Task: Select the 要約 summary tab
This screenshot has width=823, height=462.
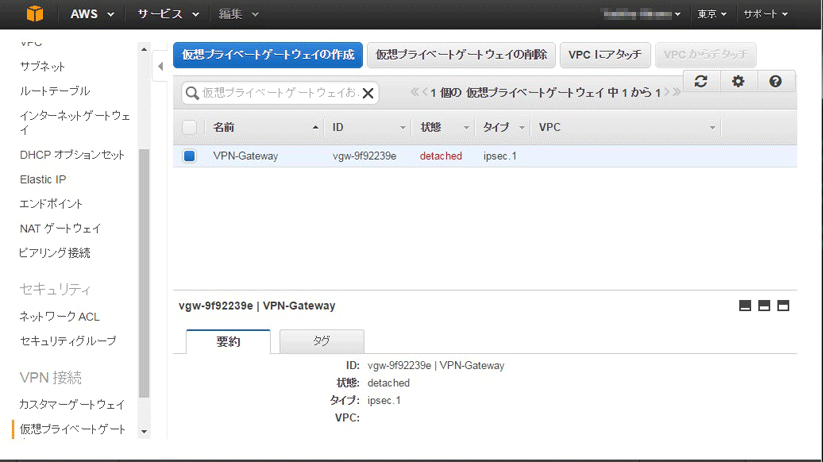Action: click(228, 341)
